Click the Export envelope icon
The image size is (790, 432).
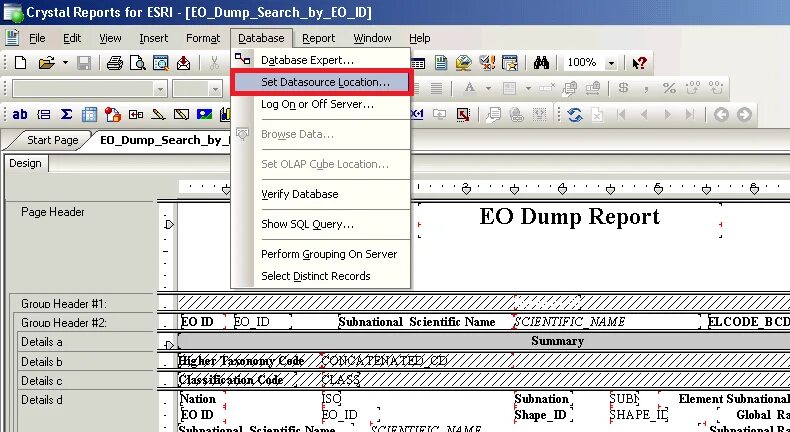click(x=183, y=63)
